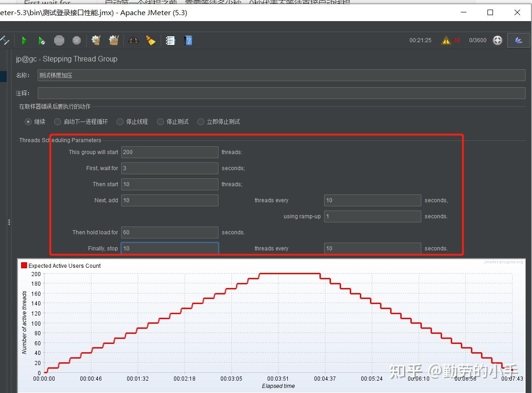
Task: Open Search with the binoculars icon
Action: (x=133, y=41)
